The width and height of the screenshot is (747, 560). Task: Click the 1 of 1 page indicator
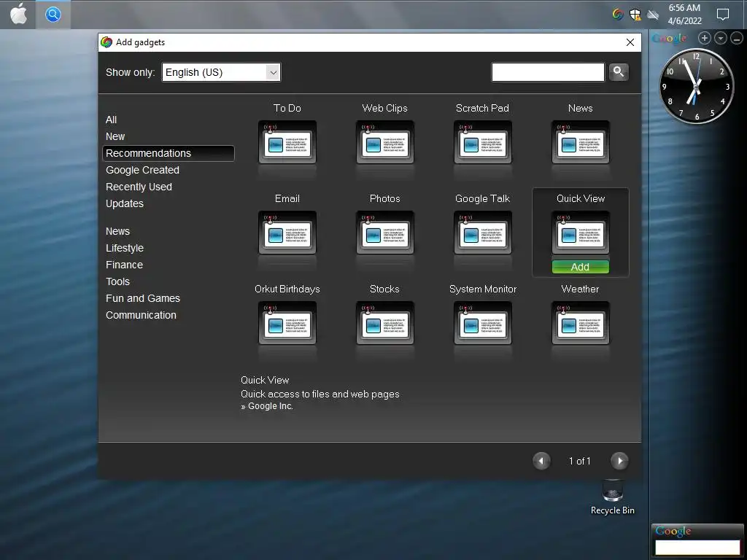point(580,461)
